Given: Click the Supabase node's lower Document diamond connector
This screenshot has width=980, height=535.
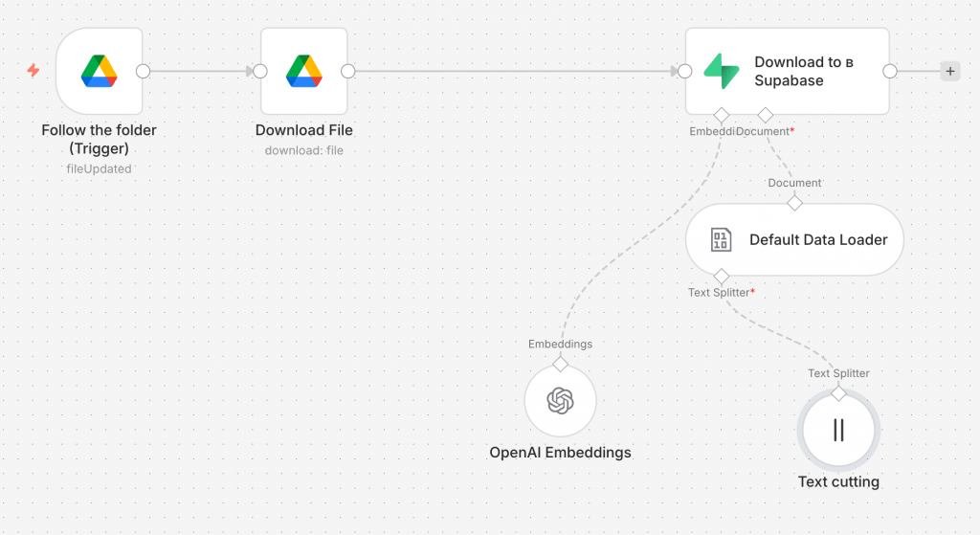Looking at the screenshot, I should (x=765, y=115).
